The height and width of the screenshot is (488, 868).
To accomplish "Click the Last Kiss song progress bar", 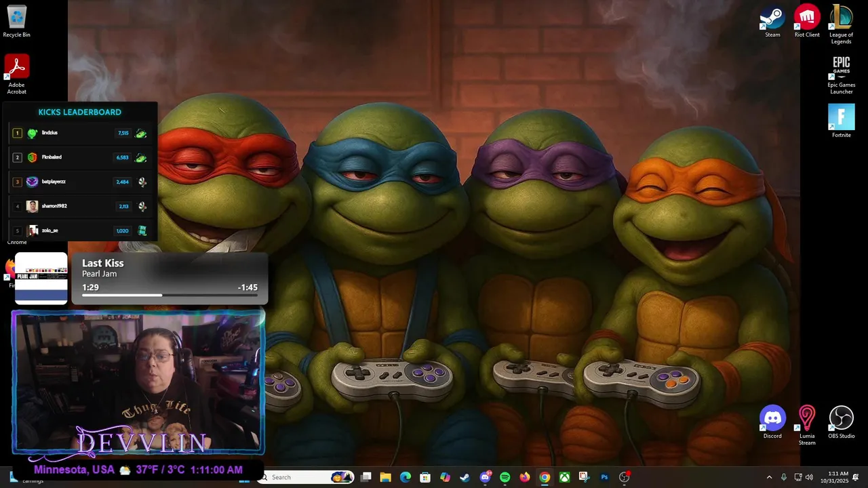I will click(170, 296).
